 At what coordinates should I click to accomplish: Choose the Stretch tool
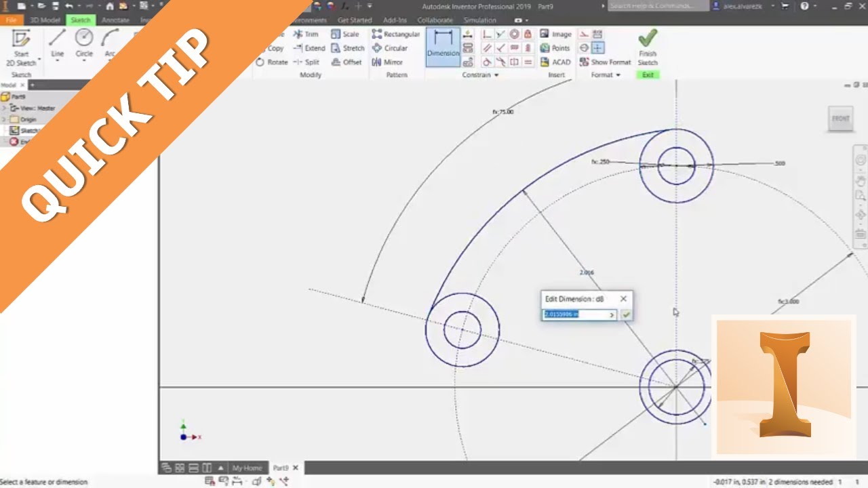point(348,48)
